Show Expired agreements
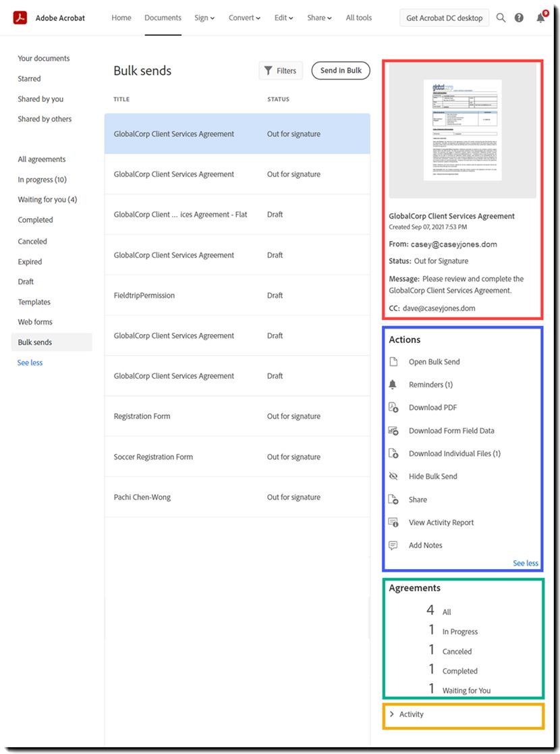The image size is (560, 754). pyautogui.click(x=30, y=262)
